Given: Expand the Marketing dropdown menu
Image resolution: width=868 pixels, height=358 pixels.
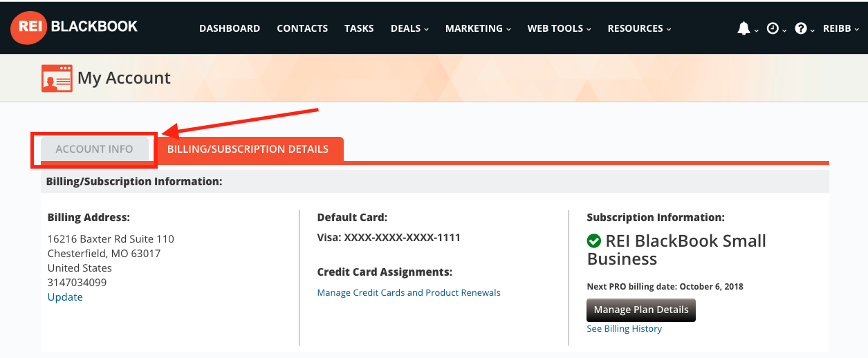Looking at the screenshot, I should coord(478,28).
